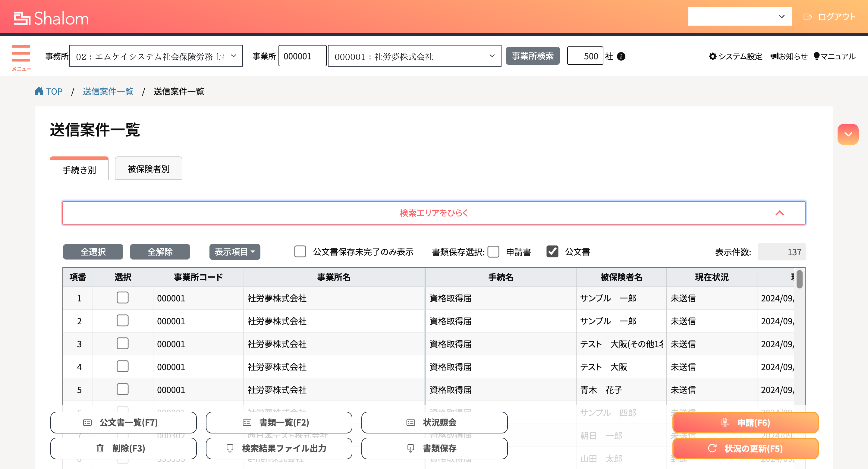Open お知らせ megaphone icon
The image size is (868, 469).
point(774,56)
